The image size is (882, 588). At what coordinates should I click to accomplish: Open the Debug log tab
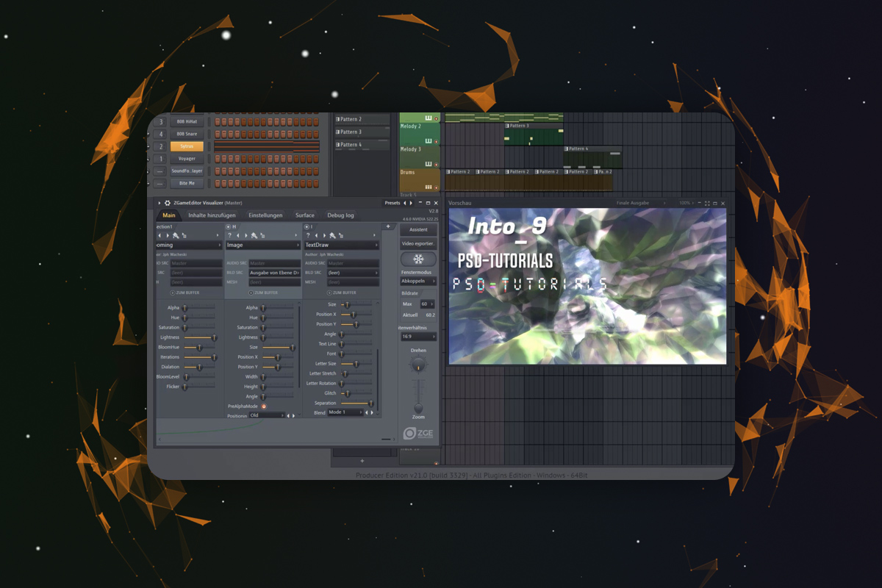[x=340, y=215]
